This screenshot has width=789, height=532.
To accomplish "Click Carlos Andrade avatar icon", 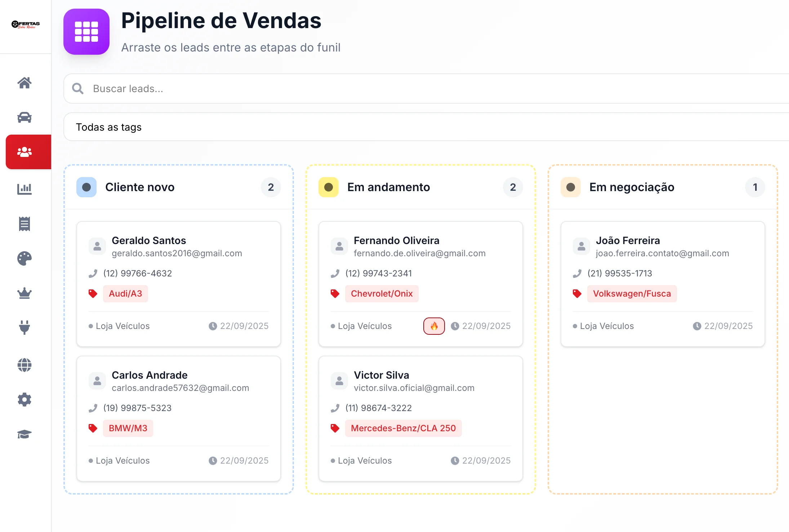I will pyautogui.click(x=97, y=381).
